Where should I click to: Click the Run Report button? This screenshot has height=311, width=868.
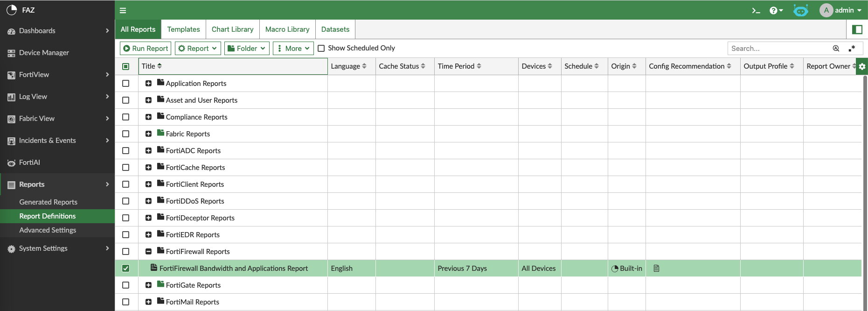point(146,48)
